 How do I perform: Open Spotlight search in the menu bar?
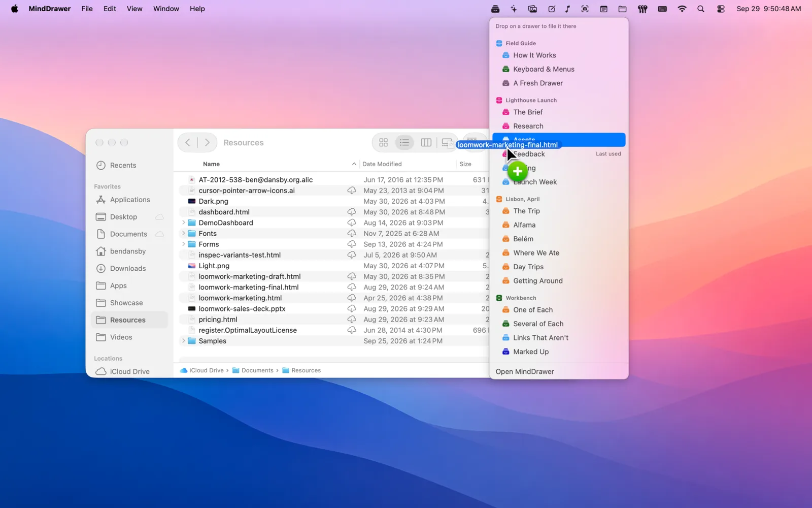tap(701, 9)
